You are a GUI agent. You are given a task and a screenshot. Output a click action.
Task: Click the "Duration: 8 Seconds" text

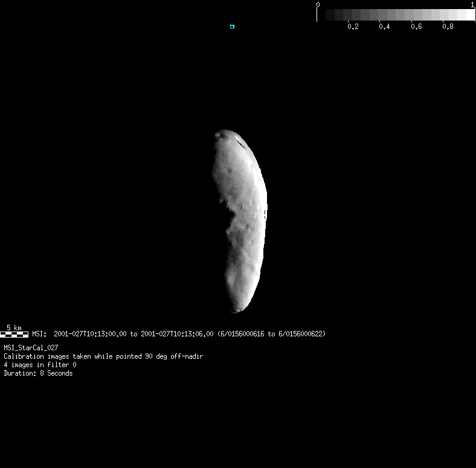tap(38, 373)
